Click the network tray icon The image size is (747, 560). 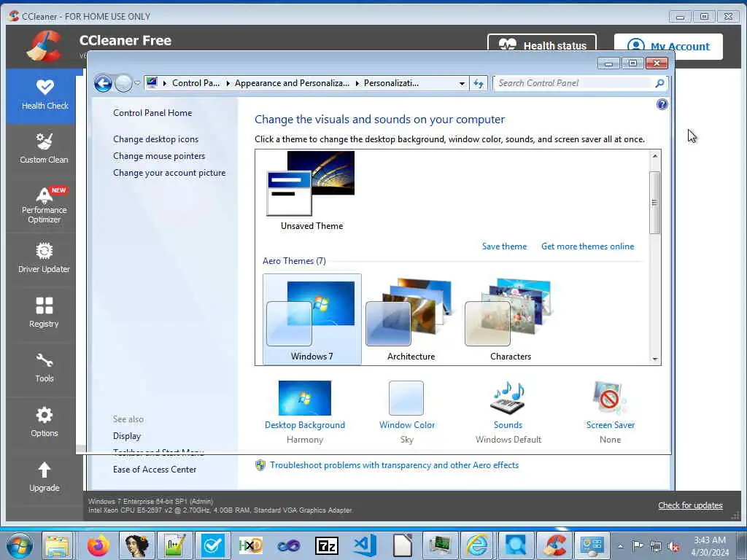coord(656,546)
